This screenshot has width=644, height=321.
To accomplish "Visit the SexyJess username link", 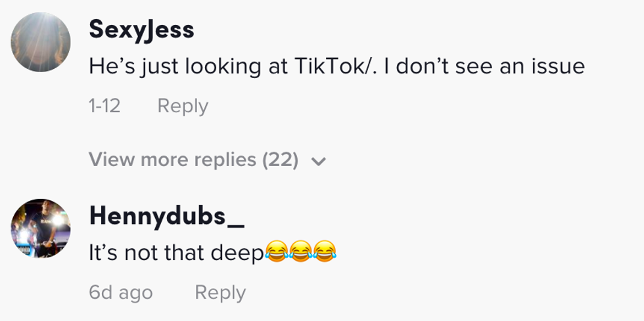I will [141, 29].
